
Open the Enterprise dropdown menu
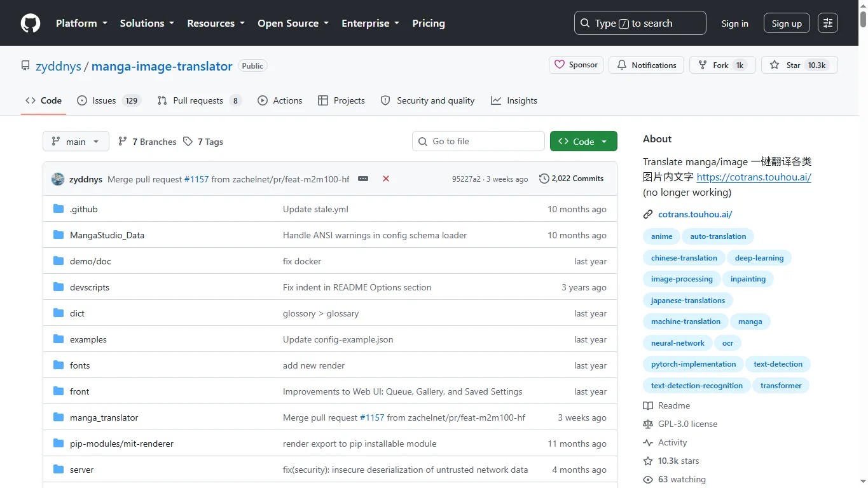(371, 23)
